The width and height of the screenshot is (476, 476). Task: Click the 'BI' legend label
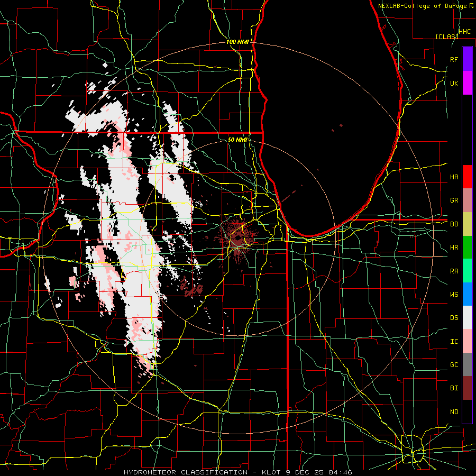click(x=454, y=388)
